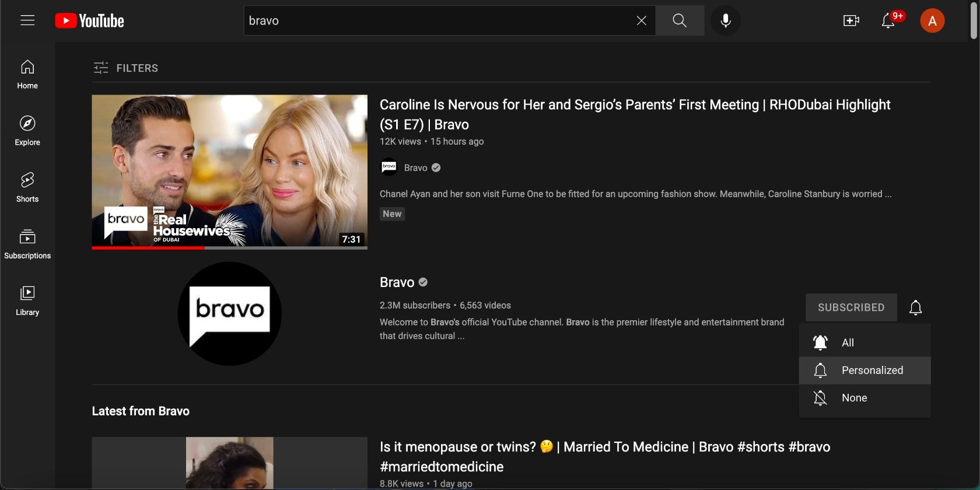Open the Create video camera icon

pos(851,20)
